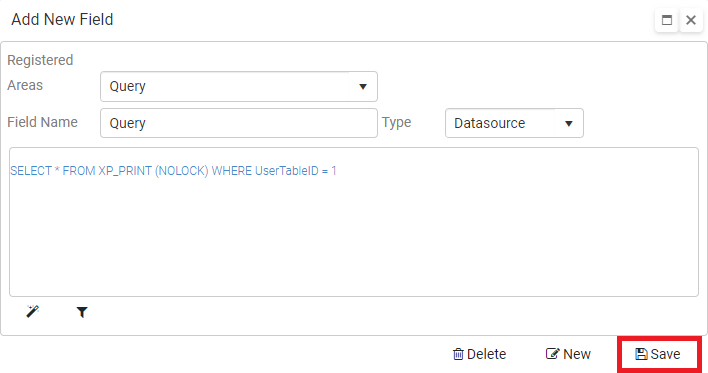
Task: Expand the Registered Areas dropdown arrow
Action: [x=363, y=86]
